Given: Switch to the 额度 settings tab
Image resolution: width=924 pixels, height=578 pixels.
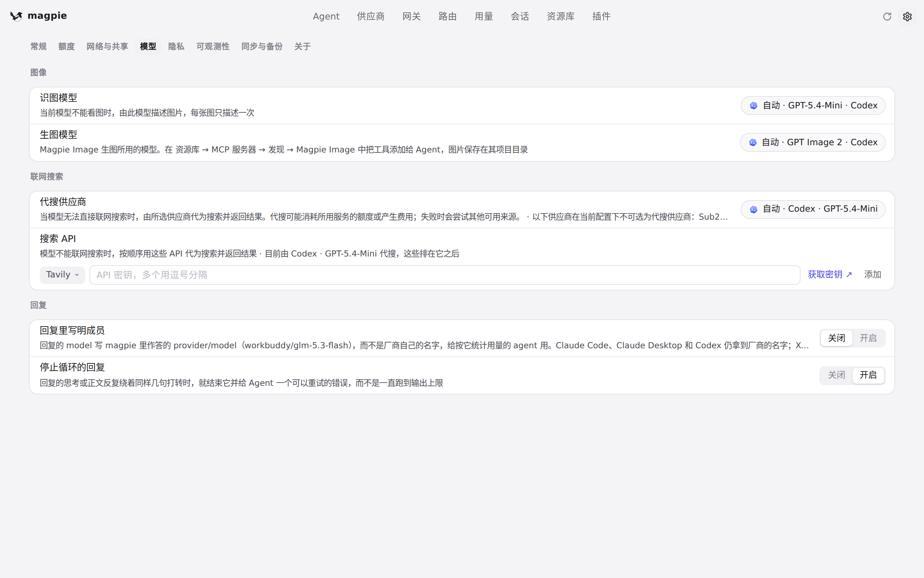Looking at the screenshot, I should click(66, 47).
